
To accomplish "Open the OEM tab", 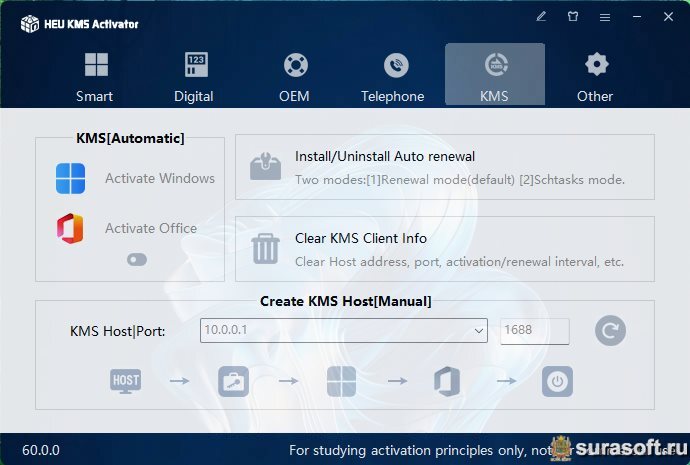I will pyautogui.click(x=294, y=77).
